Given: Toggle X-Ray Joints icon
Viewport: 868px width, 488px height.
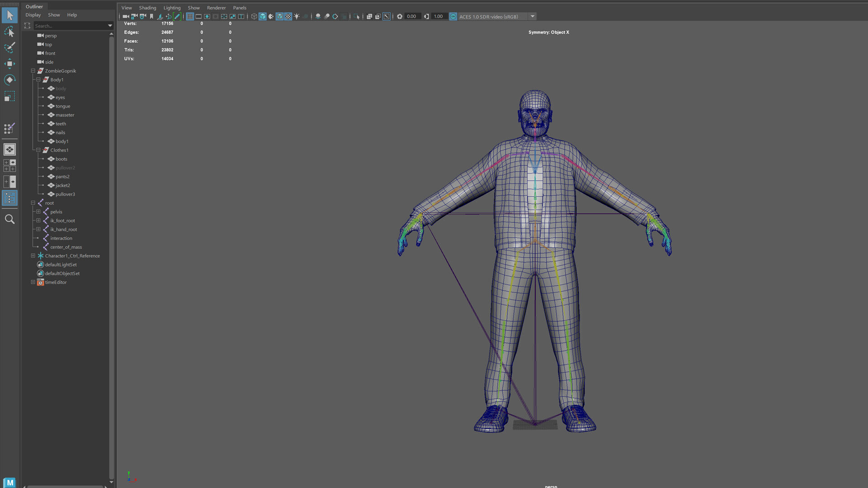Looking at the screenshot, I should pyautogui.click(x=387, y=16).
